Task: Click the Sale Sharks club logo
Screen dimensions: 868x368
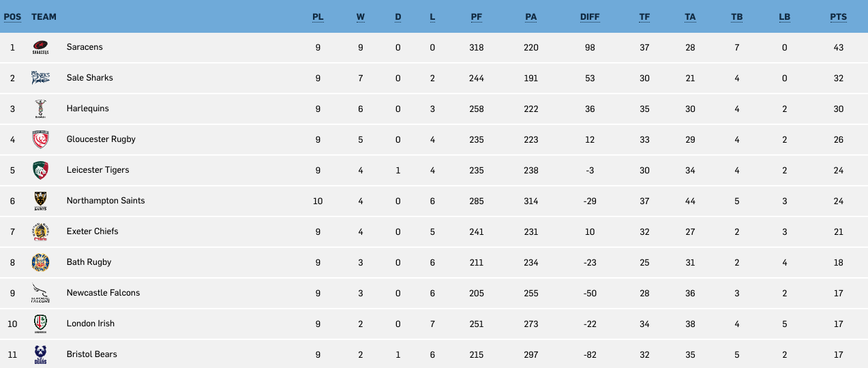Action: point(40,78)
